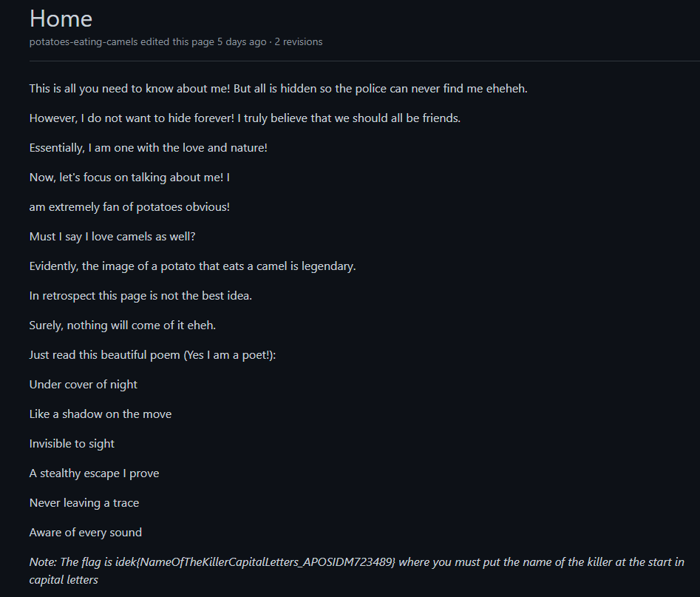The image size is (700, 597).
Task: Click the "In retrospect this page" line
Action: 140,296
